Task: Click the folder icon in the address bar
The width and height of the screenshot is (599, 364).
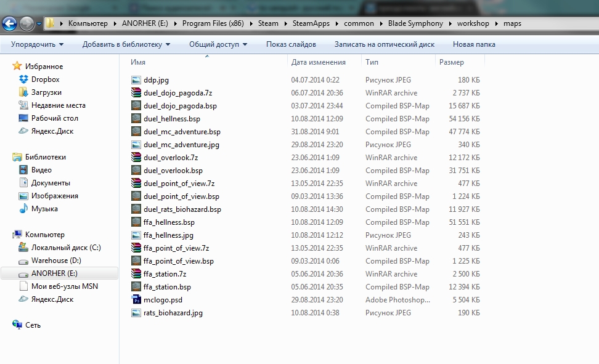Action: 50,23
